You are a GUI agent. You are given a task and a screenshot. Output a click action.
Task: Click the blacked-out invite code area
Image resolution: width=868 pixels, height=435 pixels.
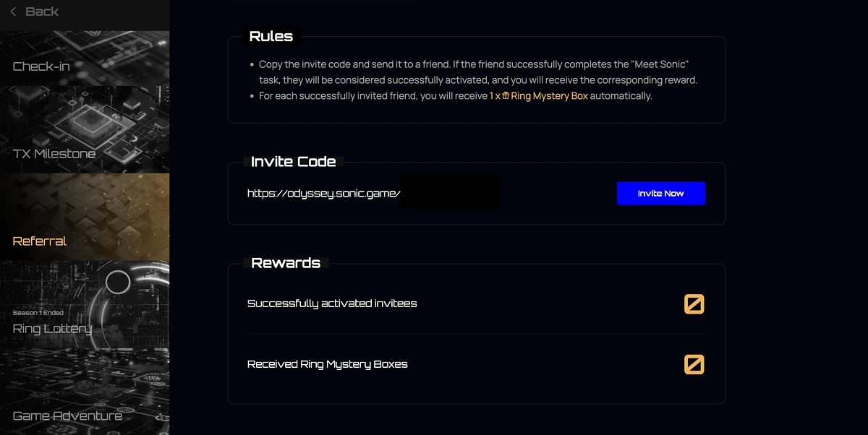tap(451, 191)
